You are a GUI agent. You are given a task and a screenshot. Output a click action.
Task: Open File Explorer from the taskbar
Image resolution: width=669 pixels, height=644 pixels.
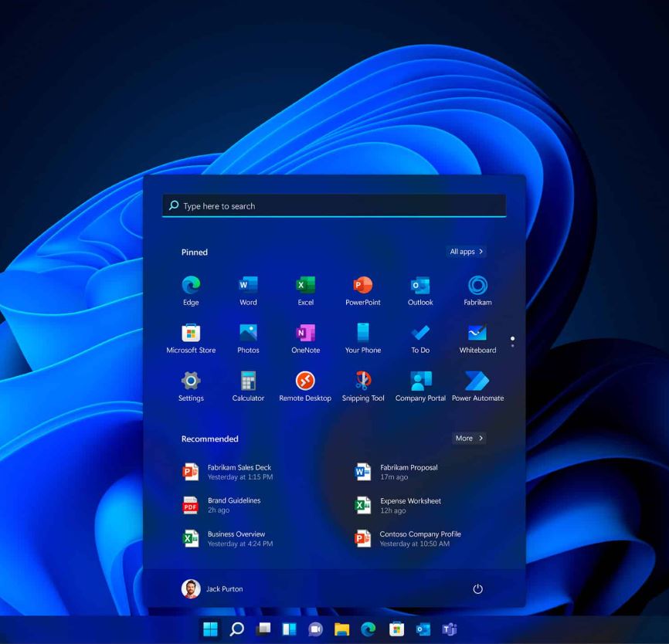[x=341, y=629]
